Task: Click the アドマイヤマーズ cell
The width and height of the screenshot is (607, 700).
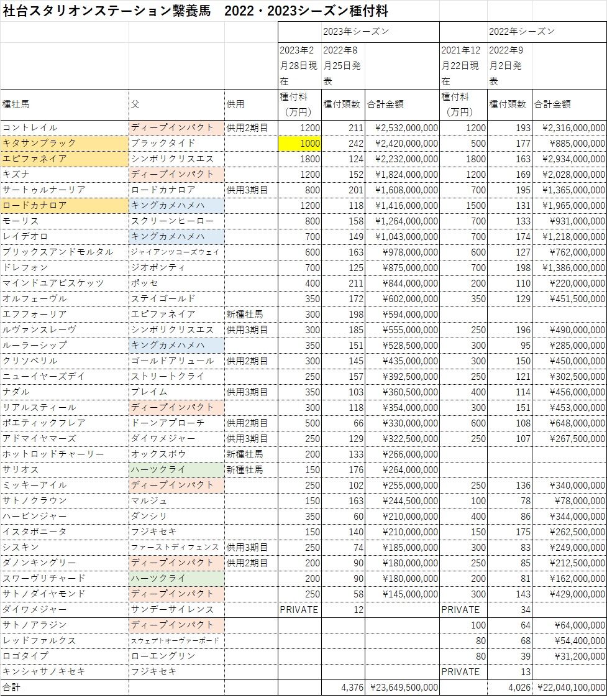Action: tap(65, 438)
